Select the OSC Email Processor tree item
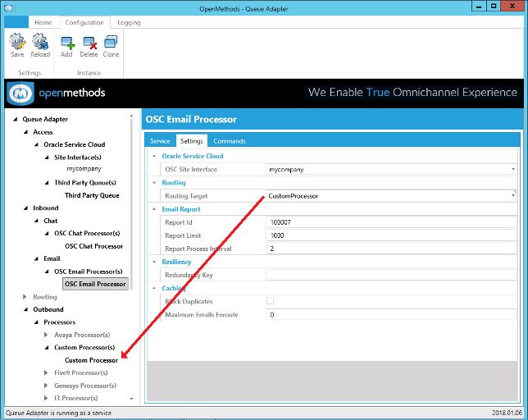The height and width of the screenshot is (420, 528). [95, 284]
